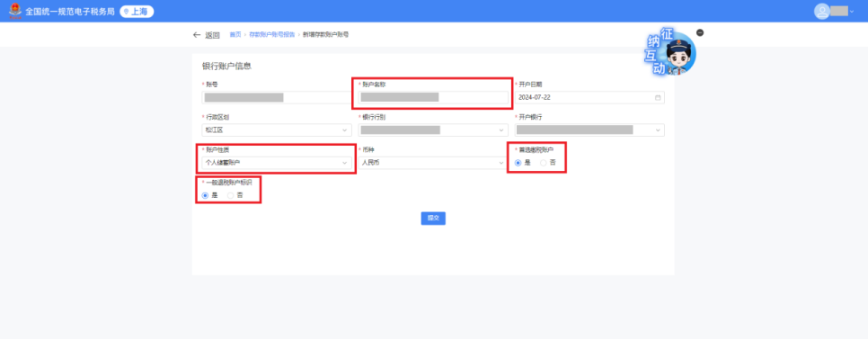Image resolution: width=868 pixels, height=340 pixels.
Task: Click the 提交 submit button
Action: point(433,219)
